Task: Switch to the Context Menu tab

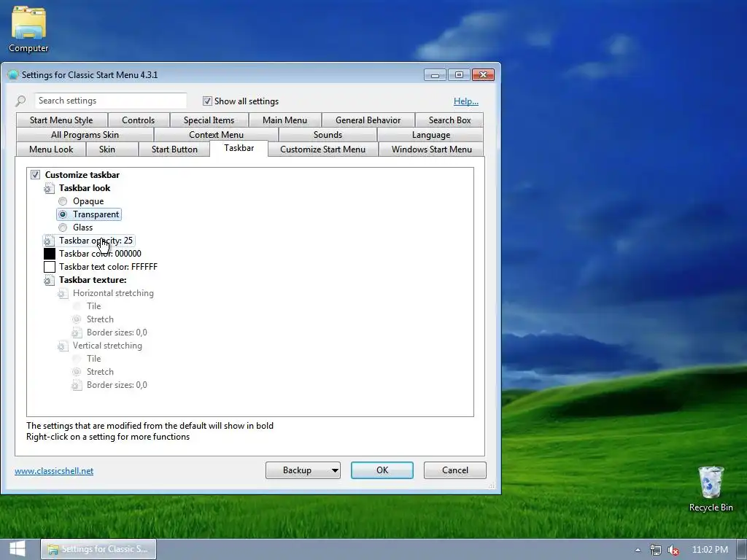Action: click(216, 135)
